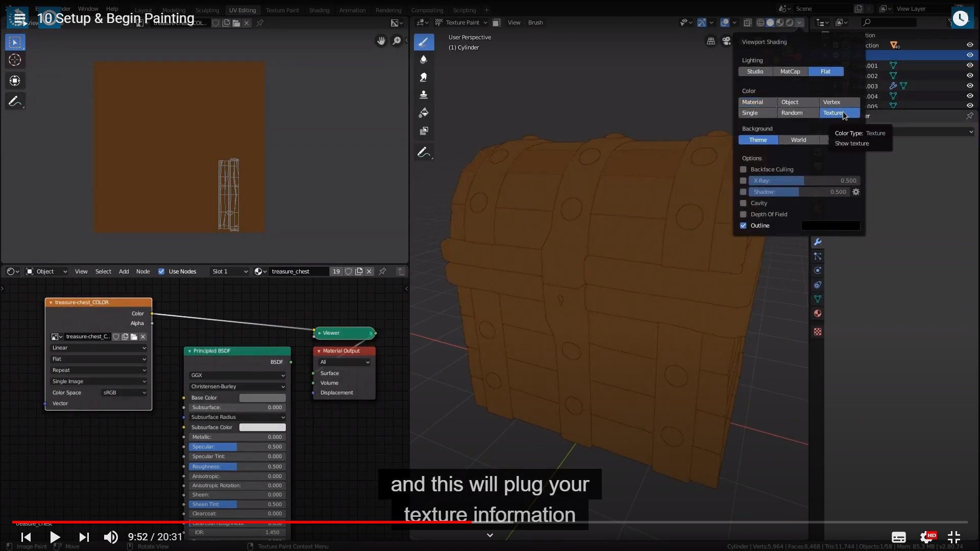Pick the Annotate tool in the UV editor

[x=15, y=102]
